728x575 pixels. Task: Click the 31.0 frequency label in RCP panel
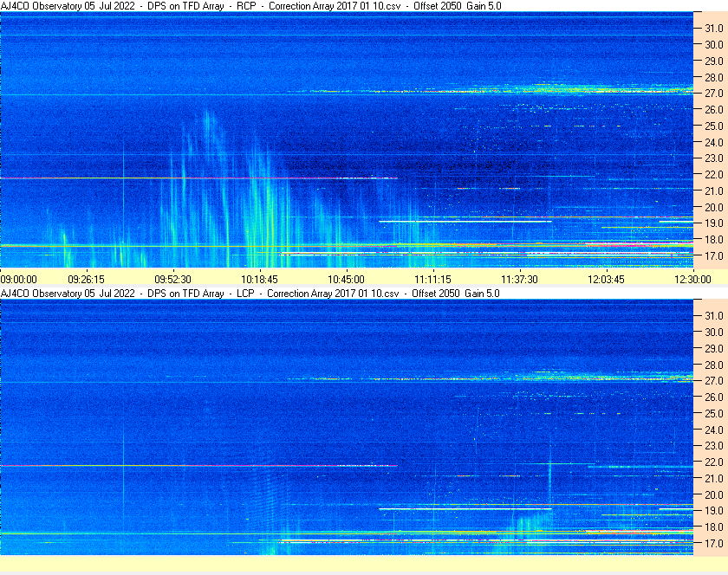713,28
